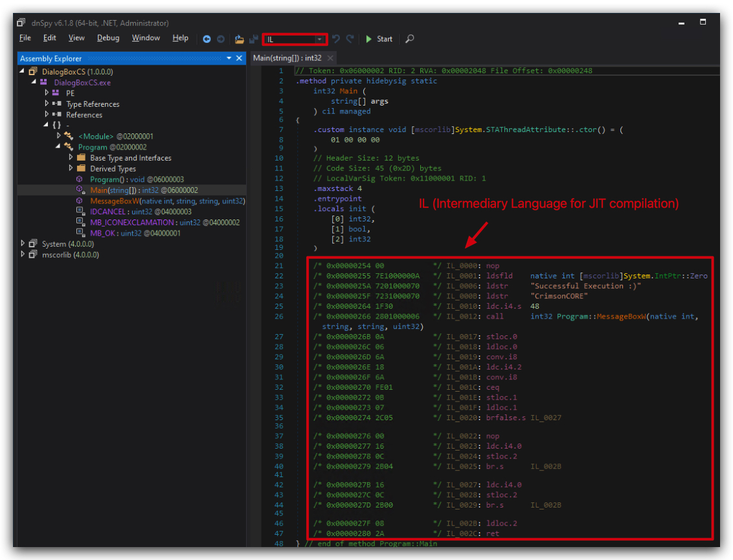The width and height of the screenshot is (733, 560).
Task: Click the "Successful Execution :)" string literal
Action: (585, 286)
